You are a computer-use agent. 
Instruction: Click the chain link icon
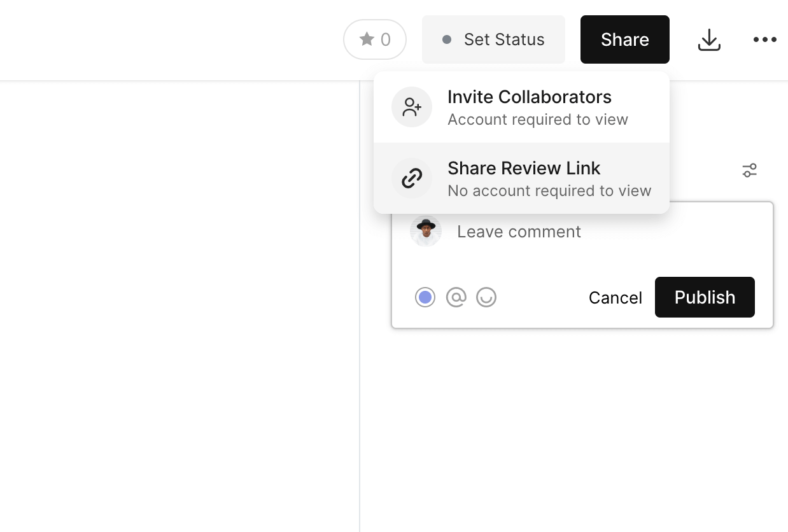(x=412, y=178)
